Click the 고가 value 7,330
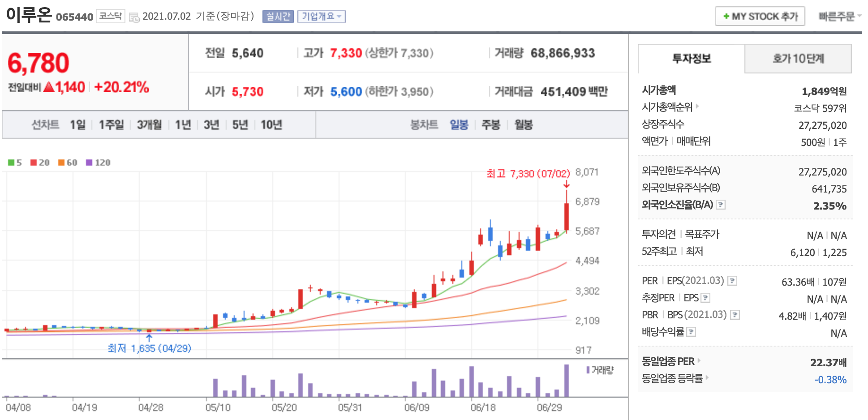The image size is (868, 420). (x=346, y=53)
